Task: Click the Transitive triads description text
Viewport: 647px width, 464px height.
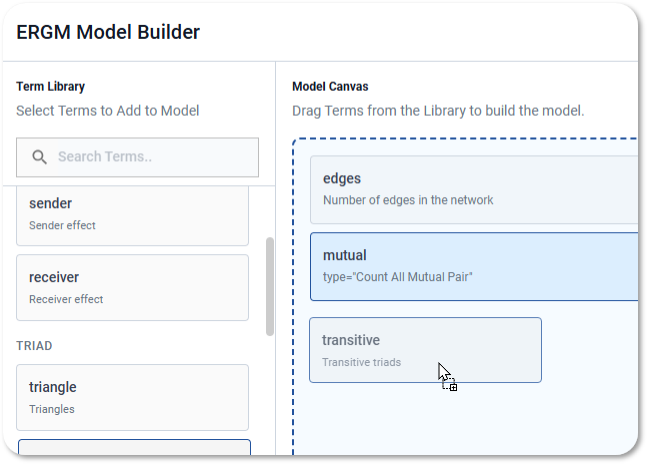Action: click(x=361, y=362)
